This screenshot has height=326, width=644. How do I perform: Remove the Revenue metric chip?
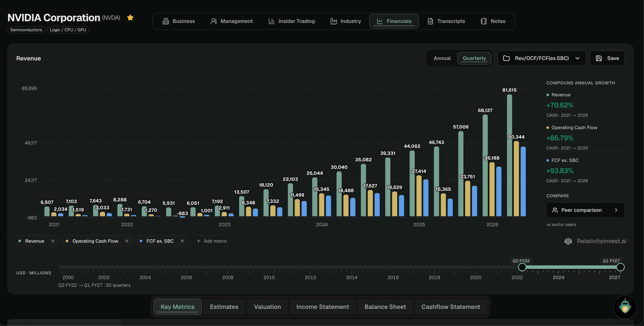coord(53,241)
